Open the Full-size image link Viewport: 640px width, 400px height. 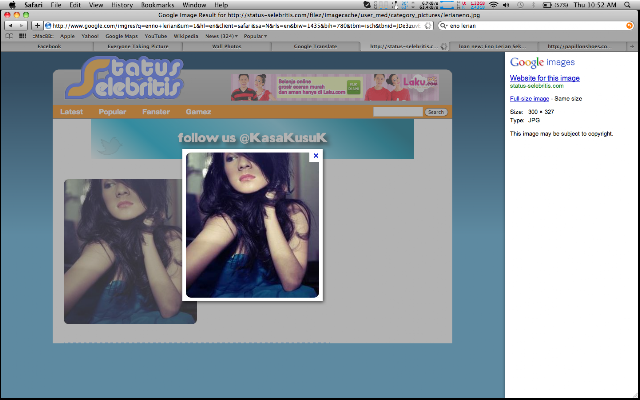(529, 99)
